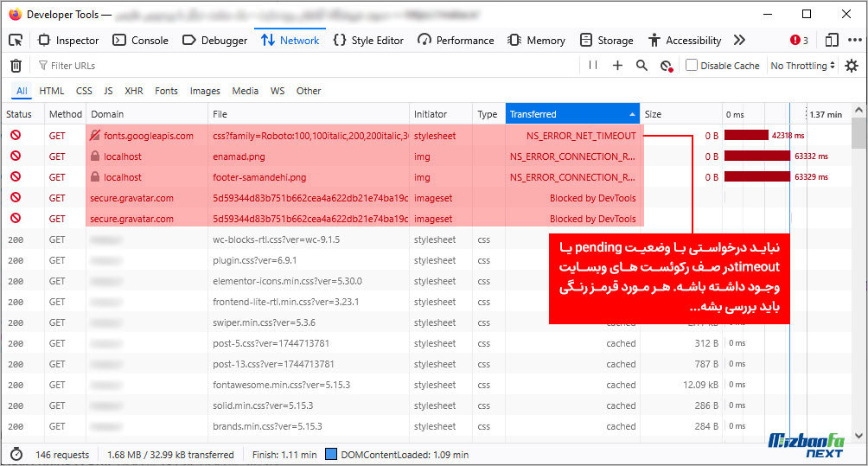Sort by Initiator column header
868x466 pixels.
click(x=441, y=114)
